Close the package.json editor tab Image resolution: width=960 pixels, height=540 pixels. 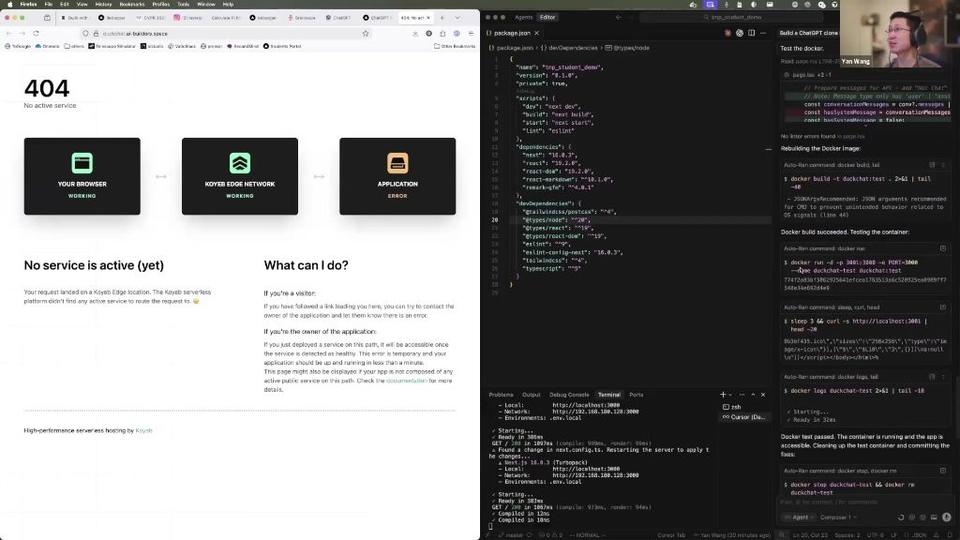point(537,33)
